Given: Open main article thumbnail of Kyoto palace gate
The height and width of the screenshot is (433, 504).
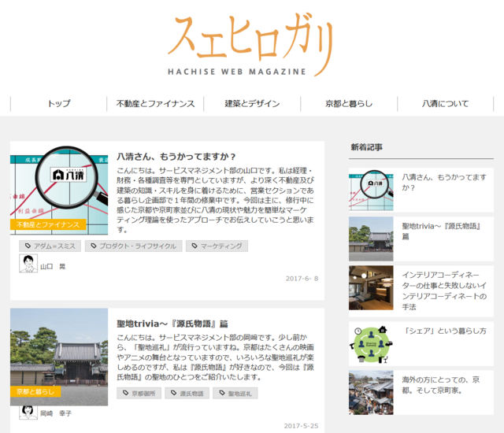Looking at the screenshot, I should click(59, 357).
